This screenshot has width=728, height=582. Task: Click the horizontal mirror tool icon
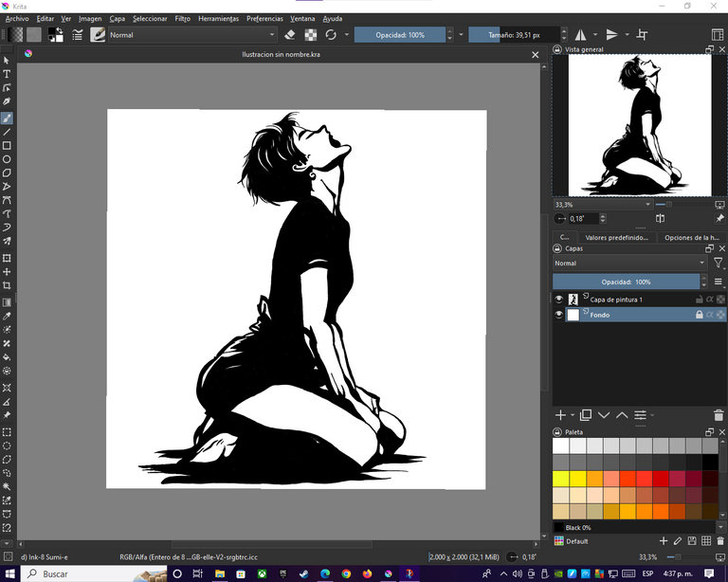[x=580, y=35]
